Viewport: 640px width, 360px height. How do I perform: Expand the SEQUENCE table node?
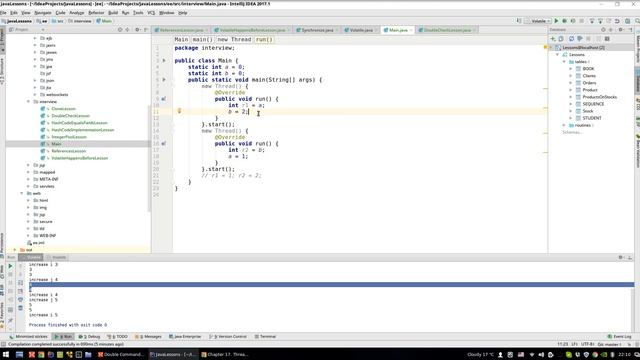(571, 104)
